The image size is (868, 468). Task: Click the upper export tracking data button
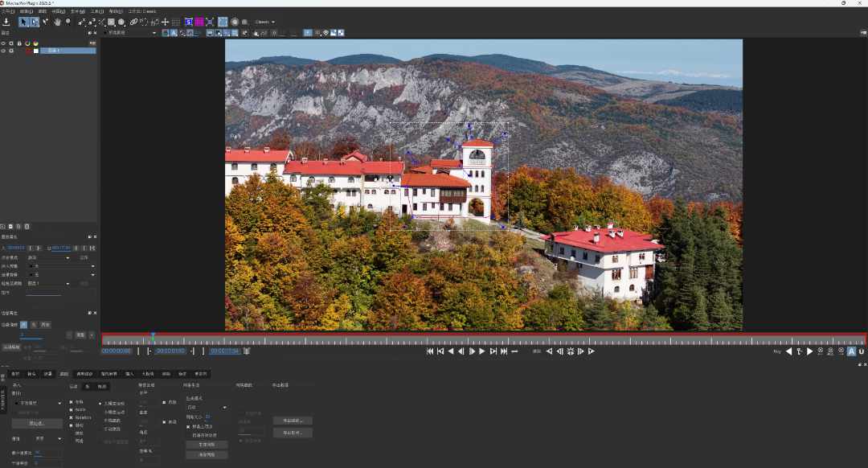tap(292, 420)
